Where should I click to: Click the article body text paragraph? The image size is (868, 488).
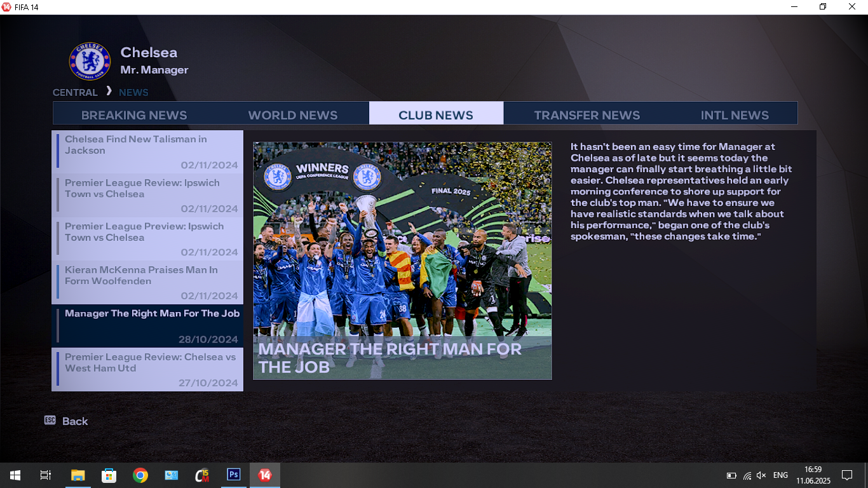682,191
